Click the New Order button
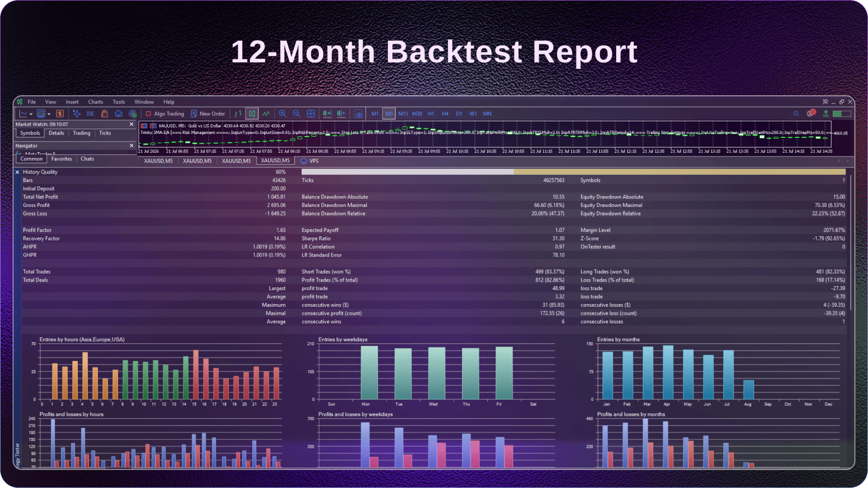The image size is (868, 488). point(208,114)
